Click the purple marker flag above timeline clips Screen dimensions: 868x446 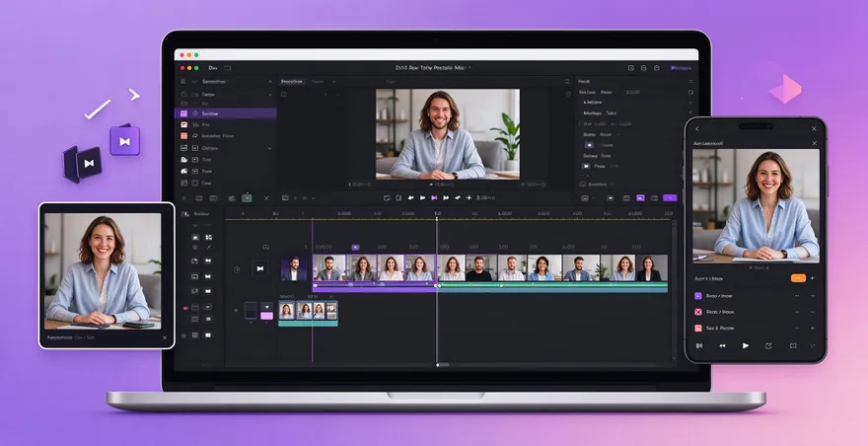click(355, 247)
